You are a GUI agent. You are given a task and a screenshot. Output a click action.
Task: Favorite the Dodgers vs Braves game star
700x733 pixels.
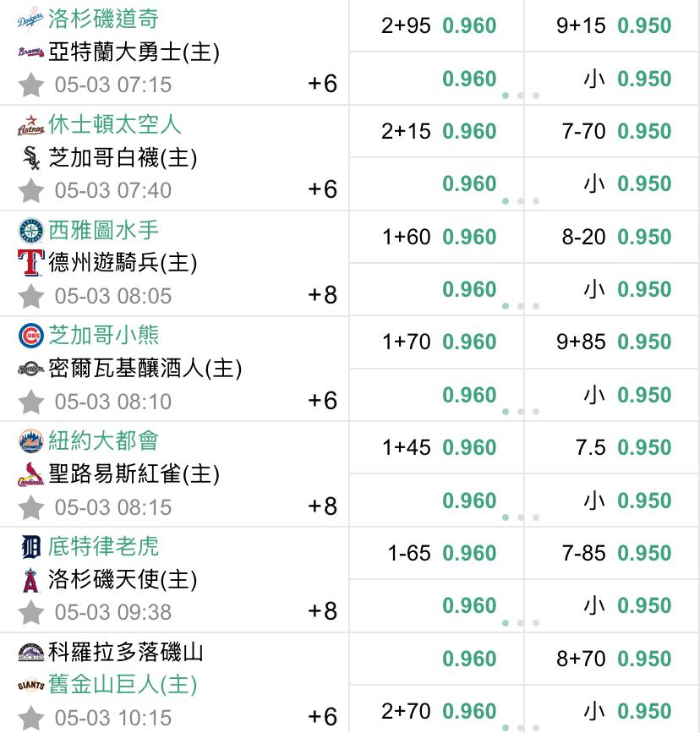click(31, 85)
